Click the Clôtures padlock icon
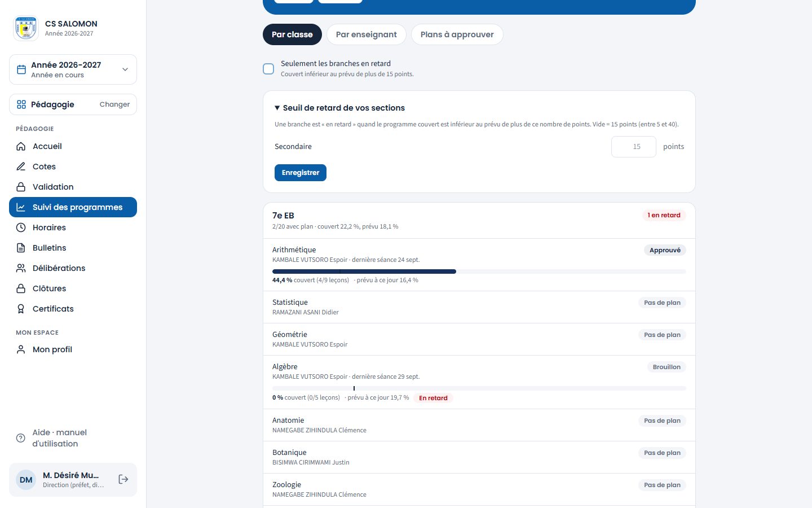 click(21, 288)
